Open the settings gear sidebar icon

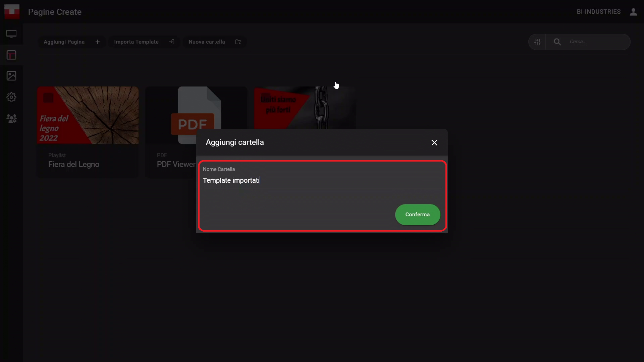coord(11,97)
